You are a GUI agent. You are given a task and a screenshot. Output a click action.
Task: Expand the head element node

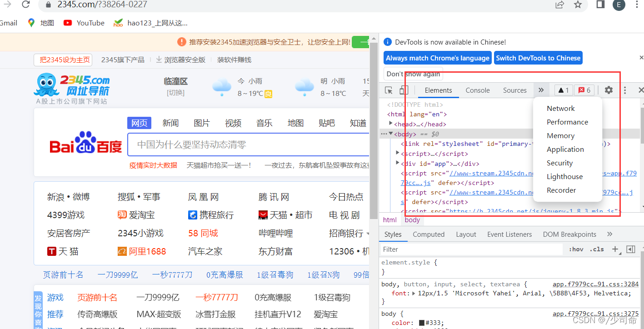point(391,124)
